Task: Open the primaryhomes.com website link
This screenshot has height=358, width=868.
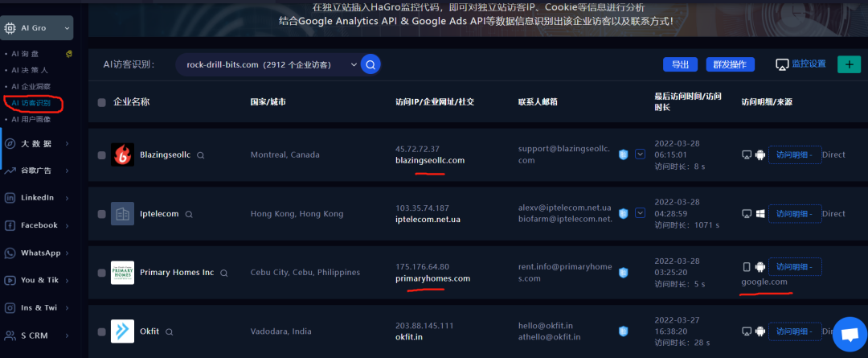Action: pyautogui.click(x=433, y=278)
